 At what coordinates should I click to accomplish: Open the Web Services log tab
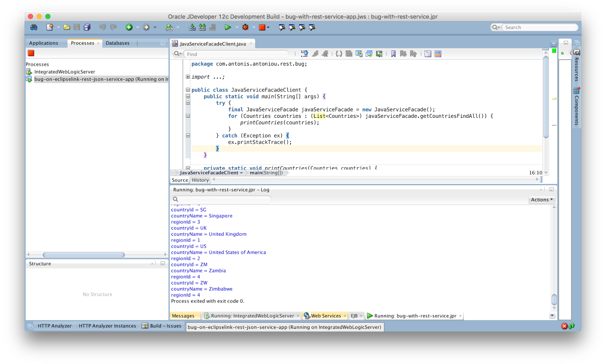[x=326, y=316]
